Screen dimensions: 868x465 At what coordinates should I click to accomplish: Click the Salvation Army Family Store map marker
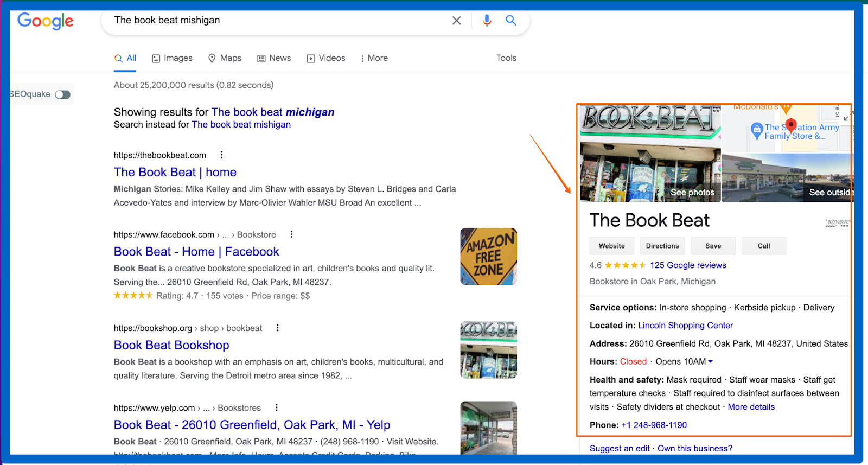757,131
